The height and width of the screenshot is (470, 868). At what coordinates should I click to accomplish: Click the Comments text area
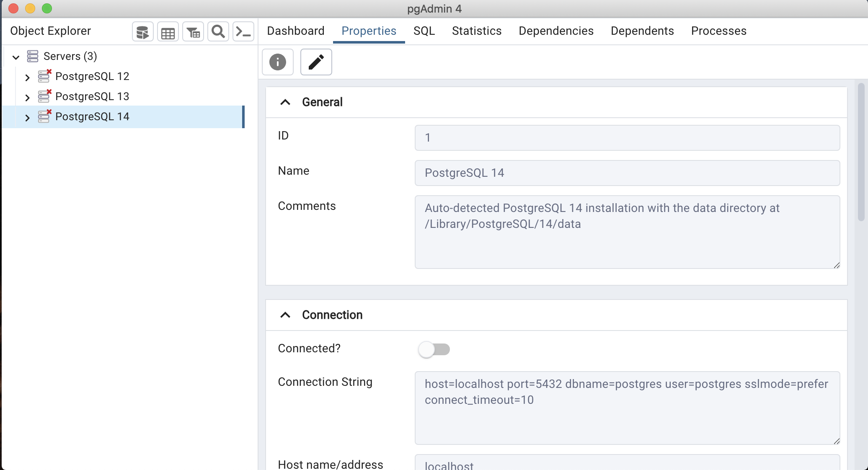click(x=627, y=232)
